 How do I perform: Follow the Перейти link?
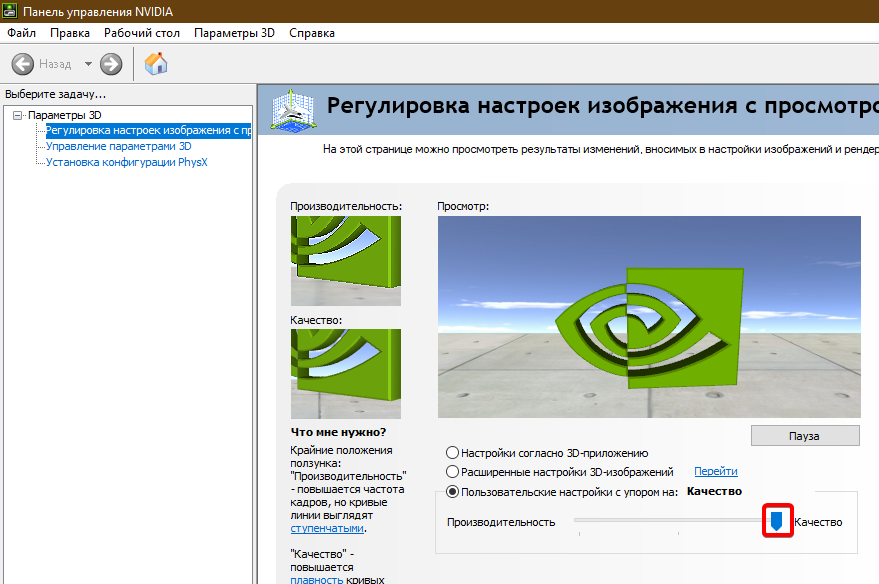tap(716, 471)
